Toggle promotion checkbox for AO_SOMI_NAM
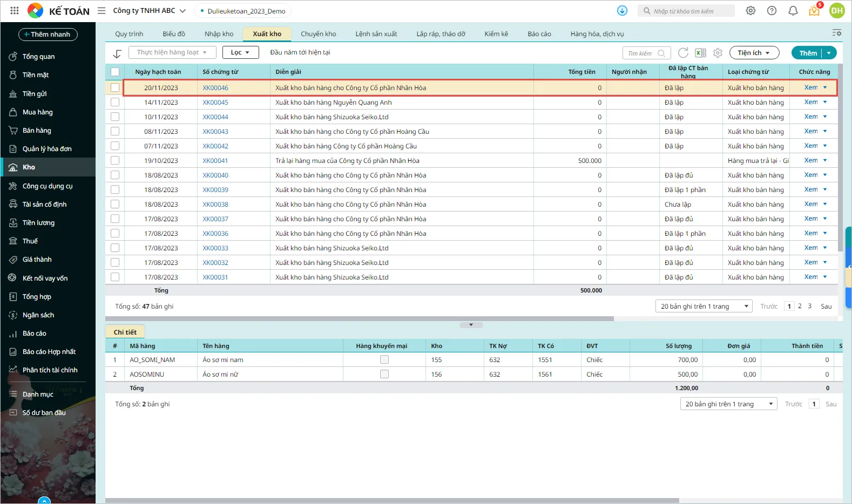852x504 pixels. click(384, 359)
